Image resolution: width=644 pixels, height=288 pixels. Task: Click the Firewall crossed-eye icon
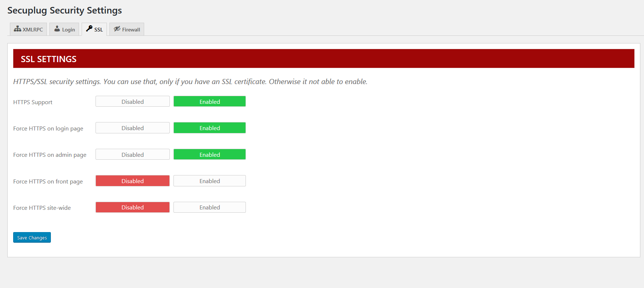tap(117, 29)
